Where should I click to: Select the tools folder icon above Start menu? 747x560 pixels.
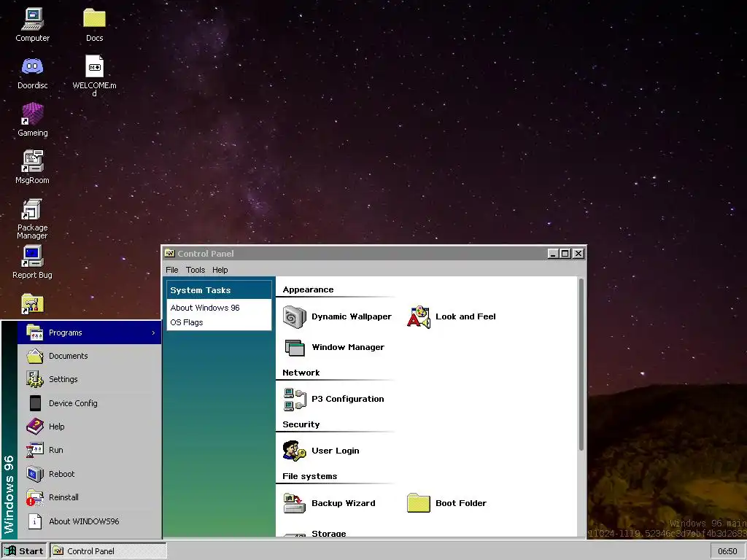click(32, 304)
